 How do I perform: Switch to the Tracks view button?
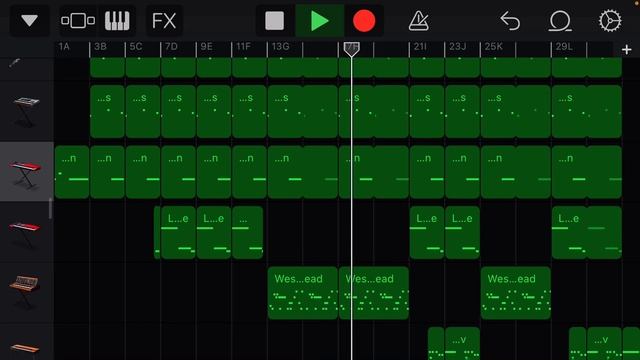[78, 20]
